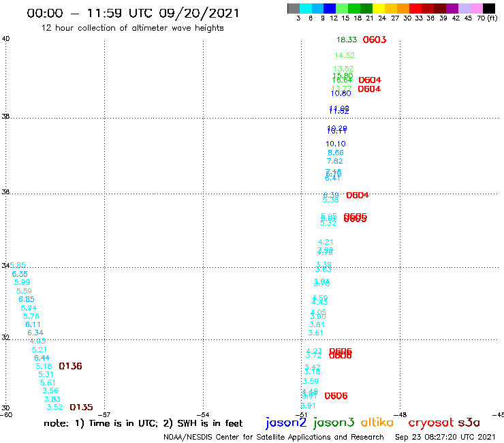Click the 10.80 wave height value
The width and height of the screenshot is (504, 443).
tap(341, 93)
